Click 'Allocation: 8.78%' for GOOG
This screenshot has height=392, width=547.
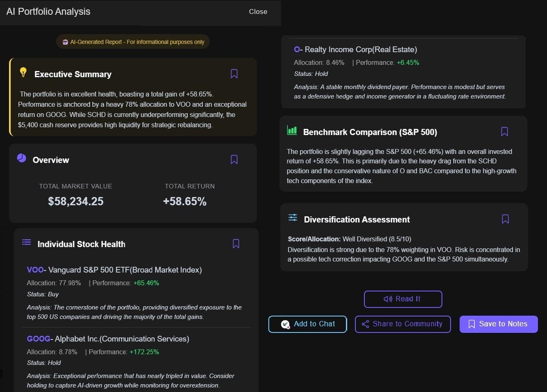[52, 352]
